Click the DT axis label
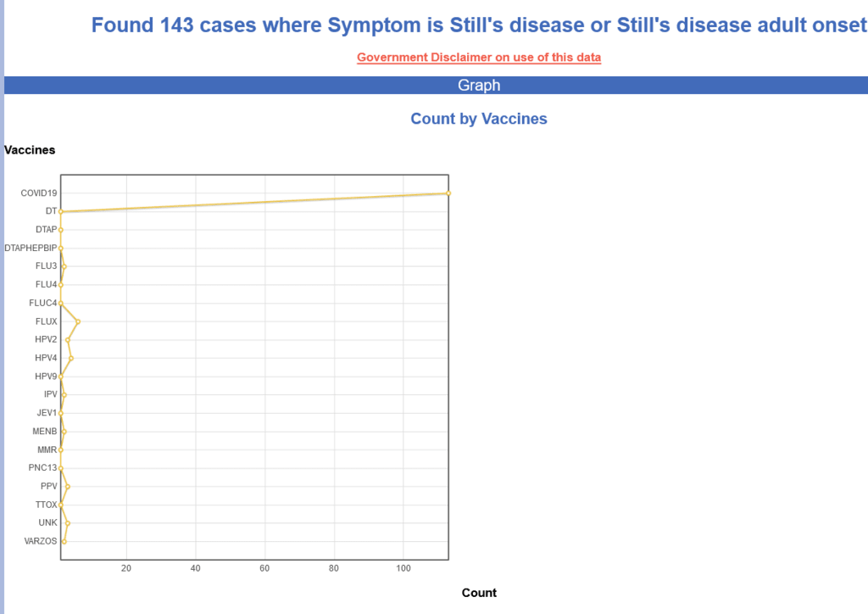868x614 pixels. click(52, 211)
